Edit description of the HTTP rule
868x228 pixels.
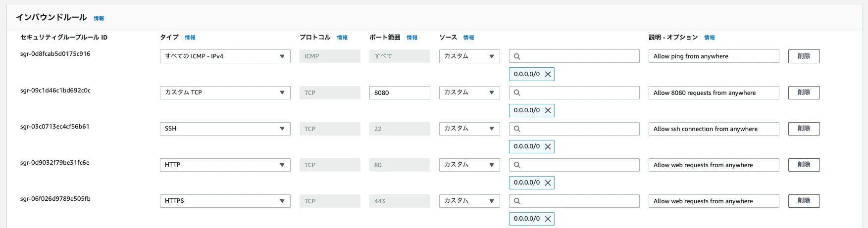pos(714,165)
